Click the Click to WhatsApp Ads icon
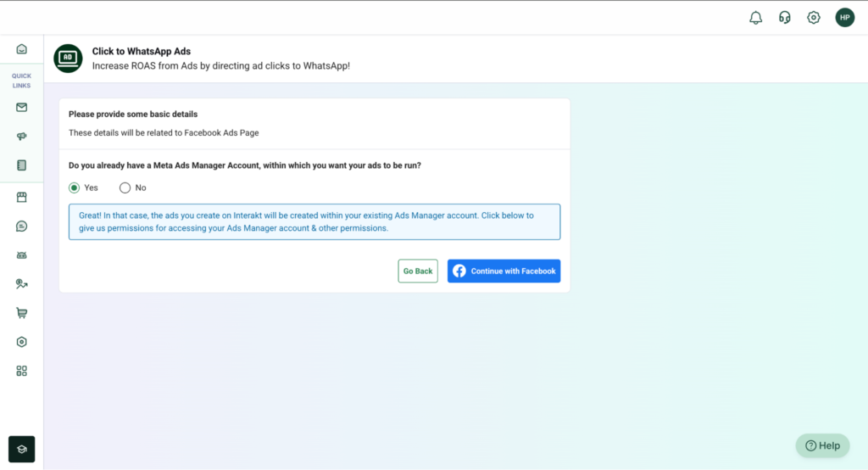Image resolution: width=868 pixels, height=470 pixels. tap(68, 59)
